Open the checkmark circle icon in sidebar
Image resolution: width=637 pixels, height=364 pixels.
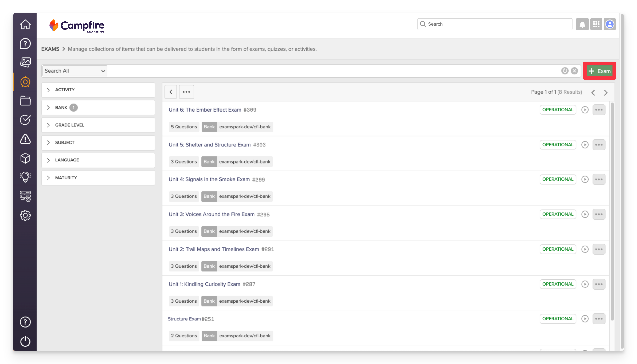click(x=25, y=120)
